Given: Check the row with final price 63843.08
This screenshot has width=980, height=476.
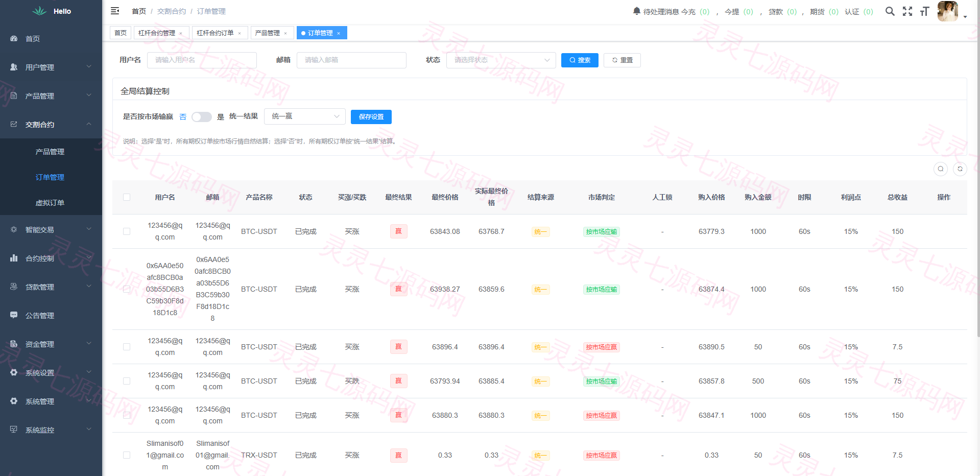Looking at the screenshot, I should coord(127,231).
